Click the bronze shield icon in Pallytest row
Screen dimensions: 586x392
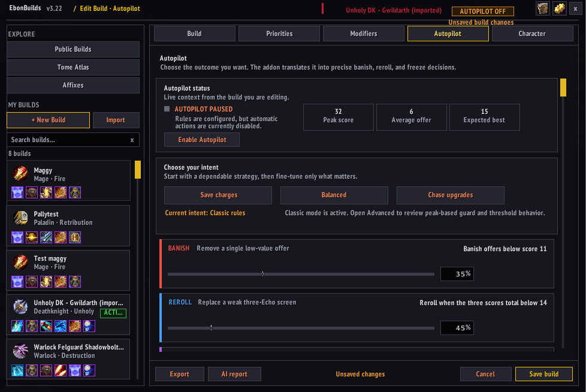pyautogui.click(x=75, y=237)
